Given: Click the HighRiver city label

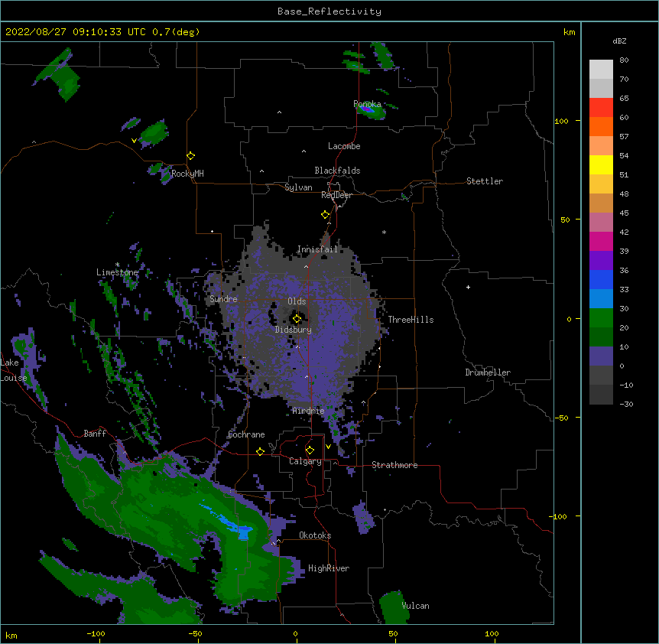Looking at the screenshot, I should [x=329, y=568].
